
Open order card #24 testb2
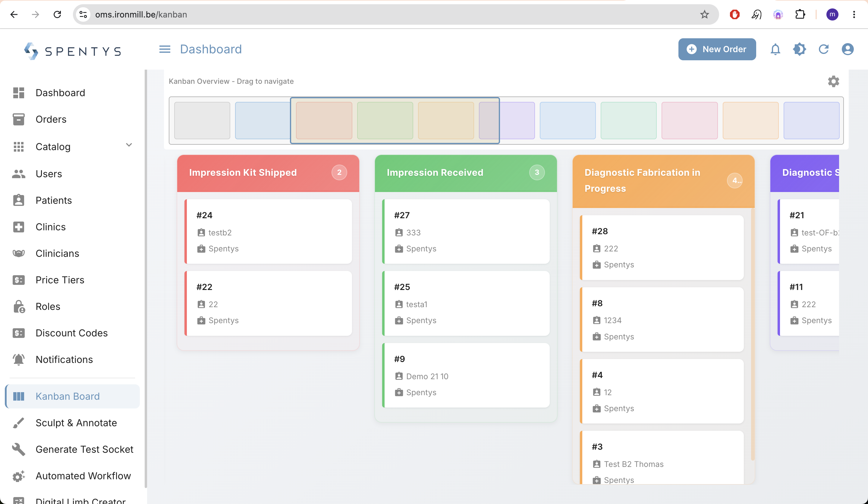point(268,232)
